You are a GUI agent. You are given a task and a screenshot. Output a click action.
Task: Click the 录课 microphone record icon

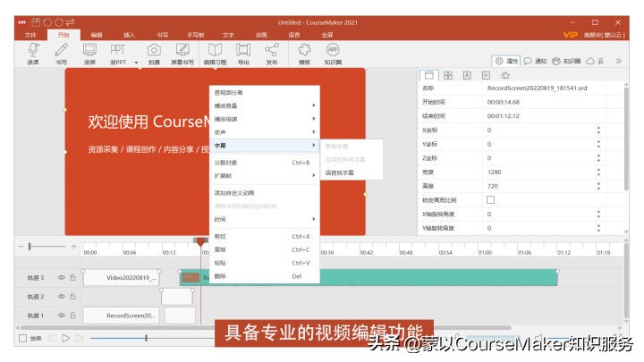(x=33, y=50)
